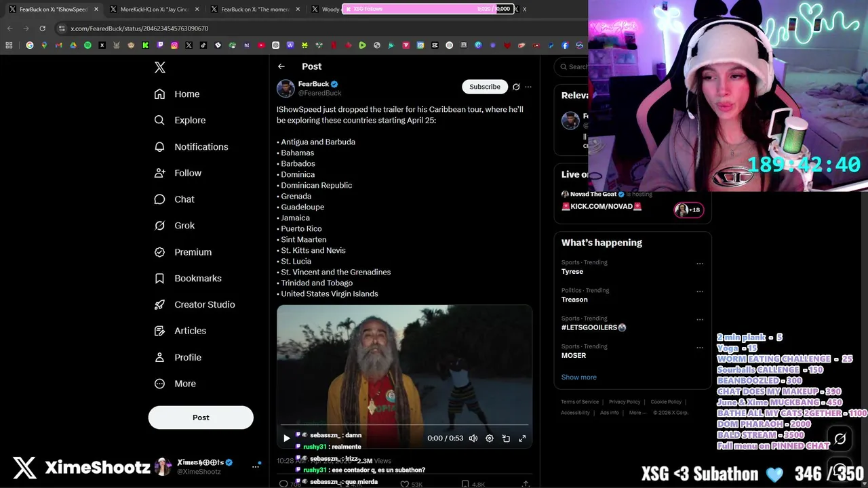Open options for Treason trend

coord(700,291)
